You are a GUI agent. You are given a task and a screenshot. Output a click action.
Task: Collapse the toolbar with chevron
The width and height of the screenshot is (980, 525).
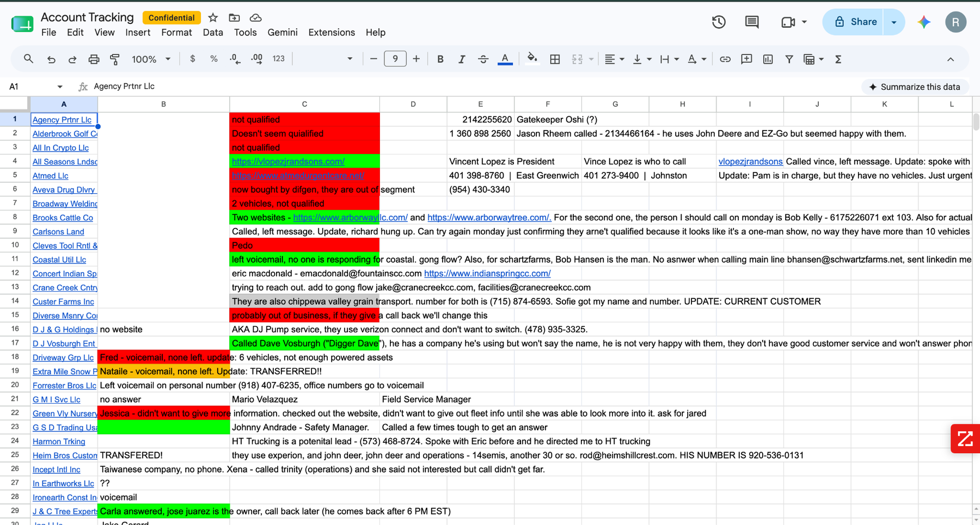[951, 59]
